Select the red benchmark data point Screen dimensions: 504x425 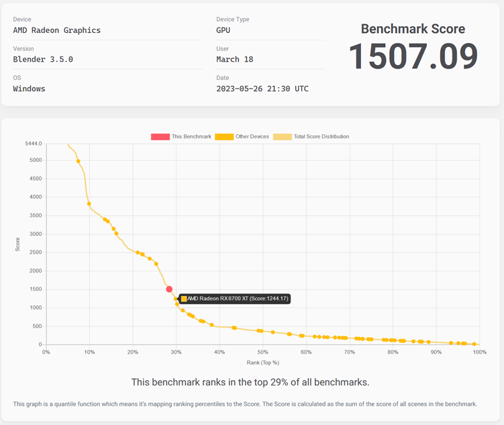click(169, 289)
